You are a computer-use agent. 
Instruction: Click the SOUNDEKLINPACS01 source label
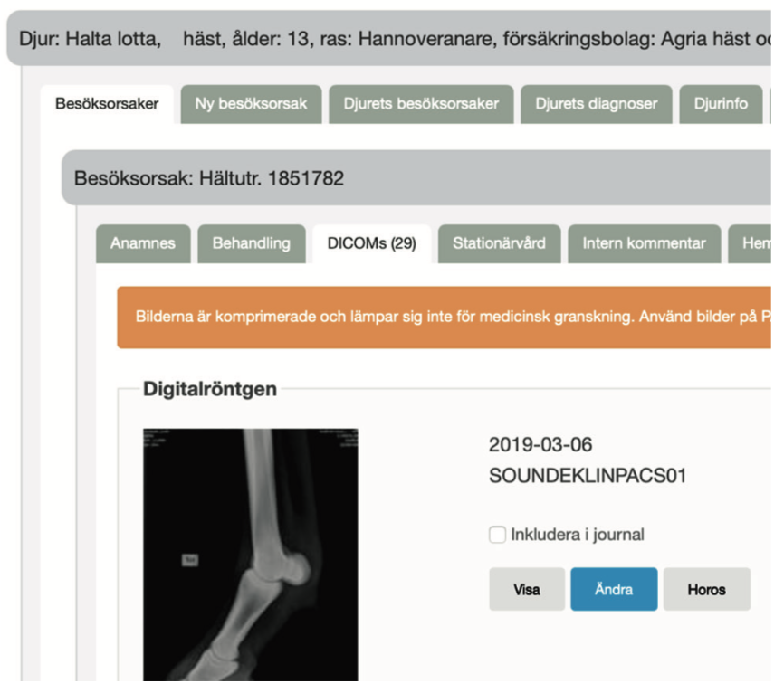[587, 476]
